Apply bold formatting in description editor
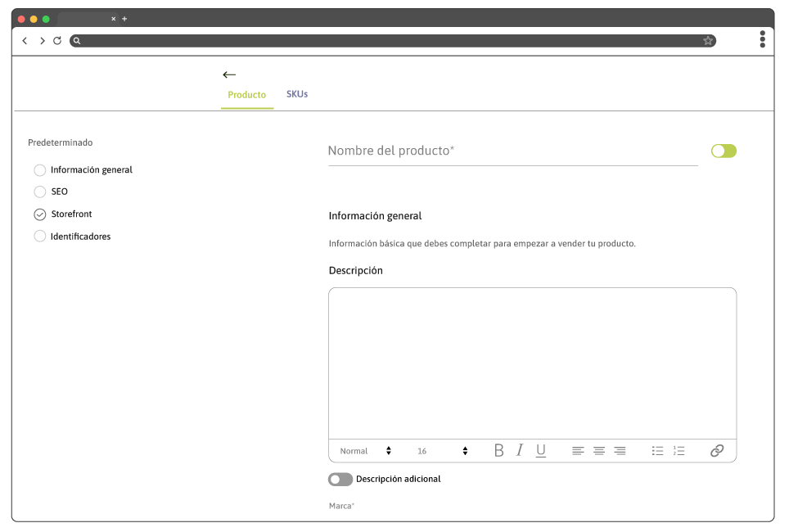 (x=498, y=451)
